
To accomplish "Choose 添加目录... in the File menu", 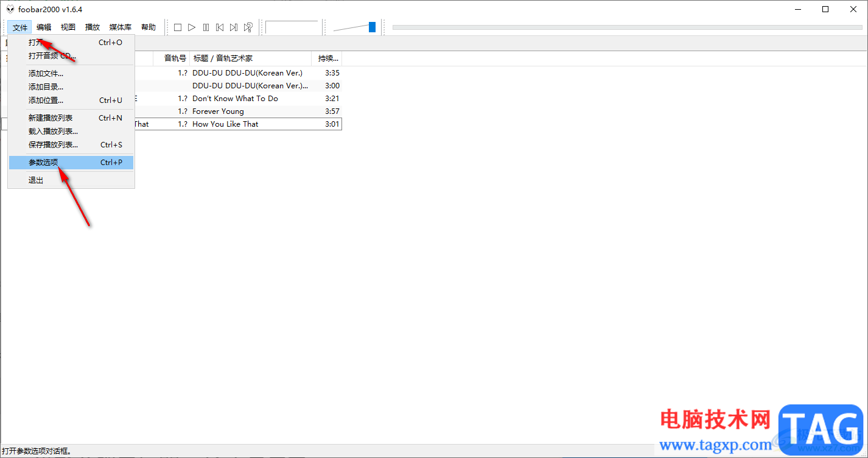I will coord(71,87).
